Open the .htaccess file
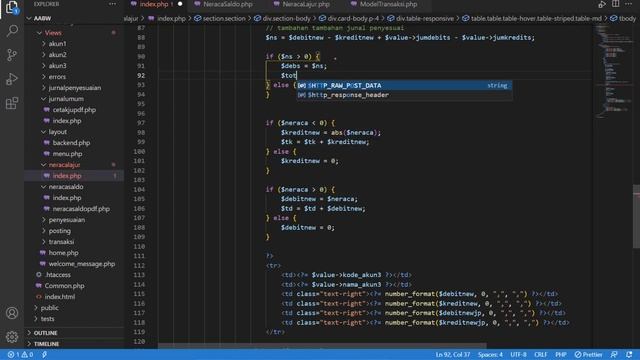Screen dimensions: 640x360 pos(58,275)
